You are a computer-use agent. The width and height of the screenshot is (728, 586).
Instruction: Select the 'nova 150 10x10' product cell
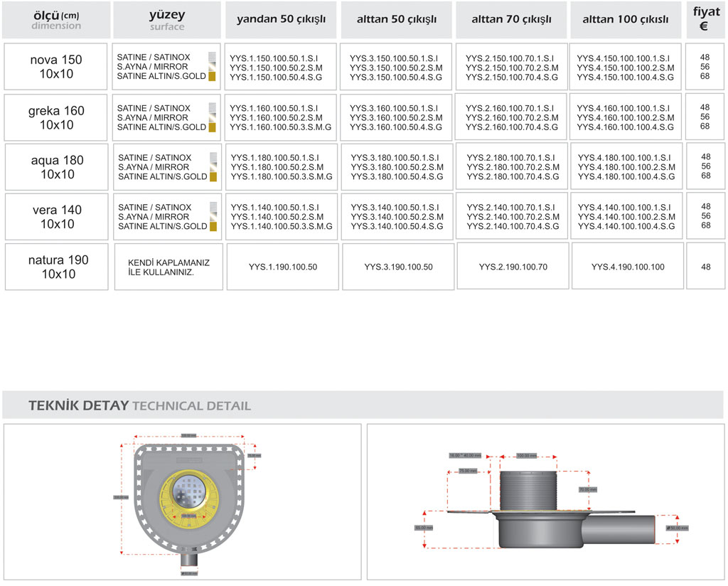pos(56,67)
